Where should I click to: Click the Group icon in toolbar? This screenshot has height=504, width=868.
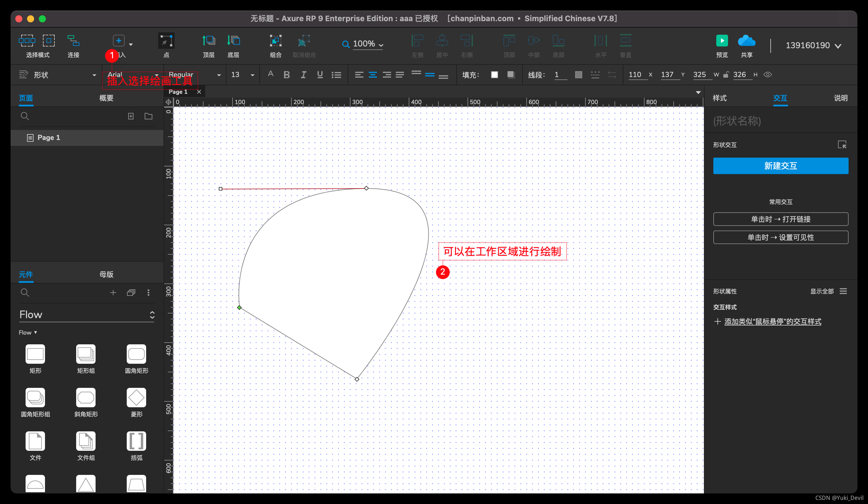point(275,41)
